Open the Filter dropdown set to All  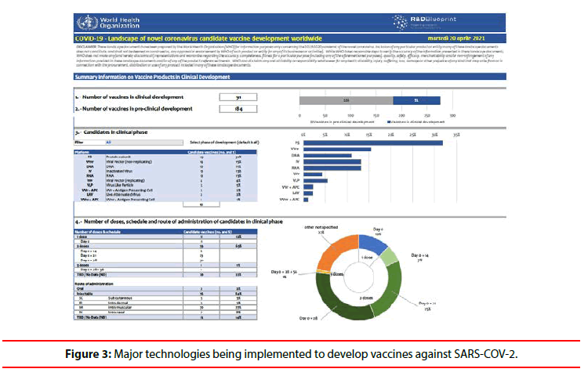coord(110,143)
